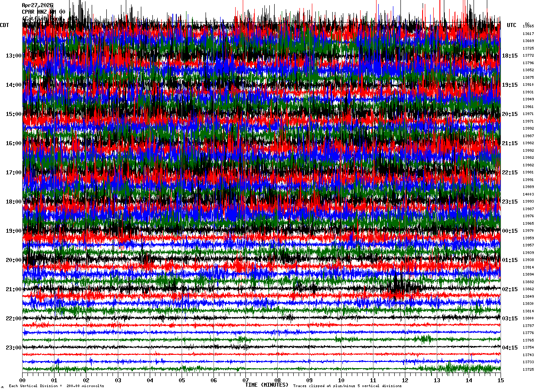Click the DC value 13976
Image resolution: width=536 pixels, height=392 pixels.
tap(528, 216)
